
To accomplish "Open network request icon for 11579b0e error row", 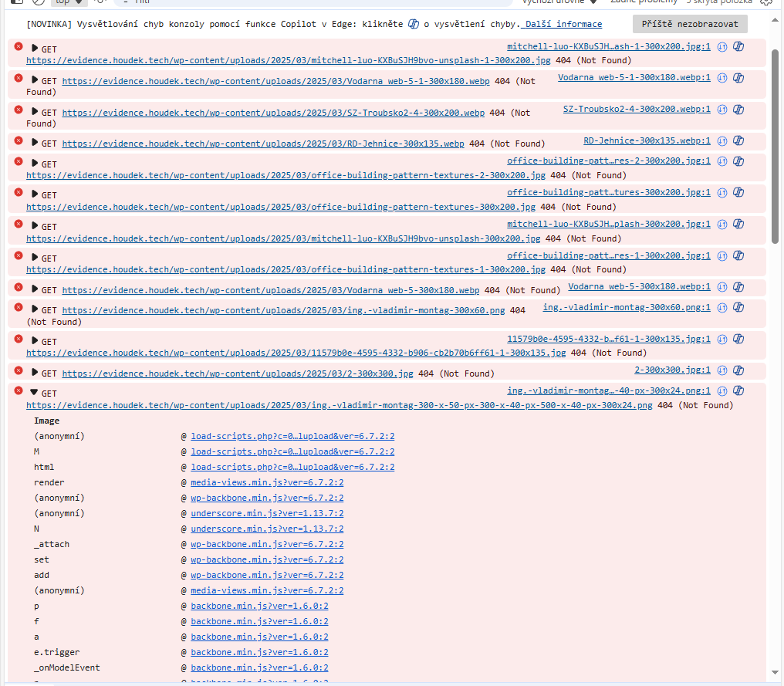I will tap(723, 339).
